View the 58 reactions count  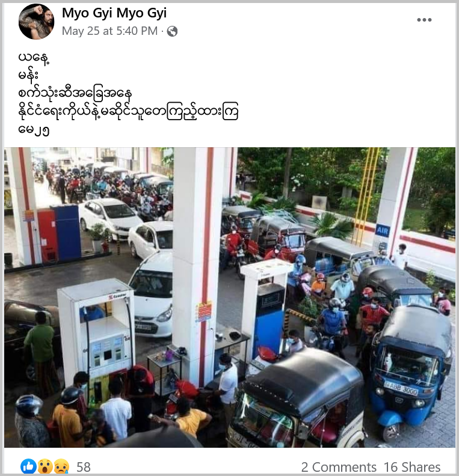[84, 467]
